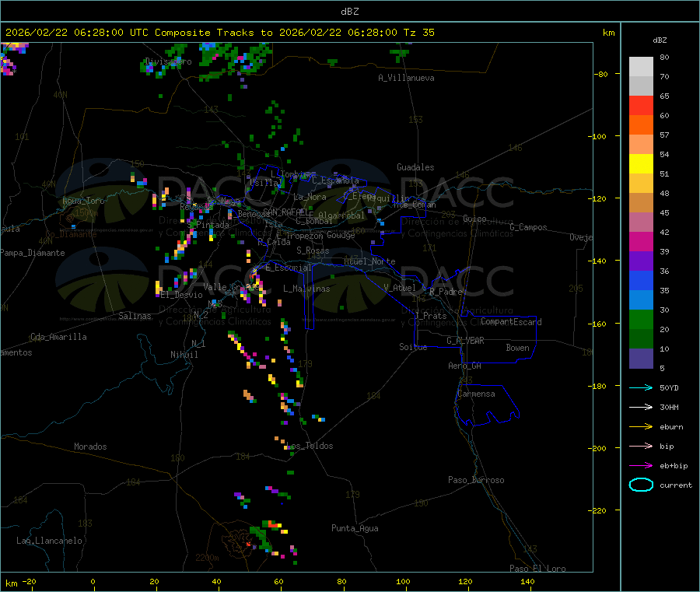Screen dimensions: 700x592
Task: Click the Carmensa location label
Action: (476, 394)
